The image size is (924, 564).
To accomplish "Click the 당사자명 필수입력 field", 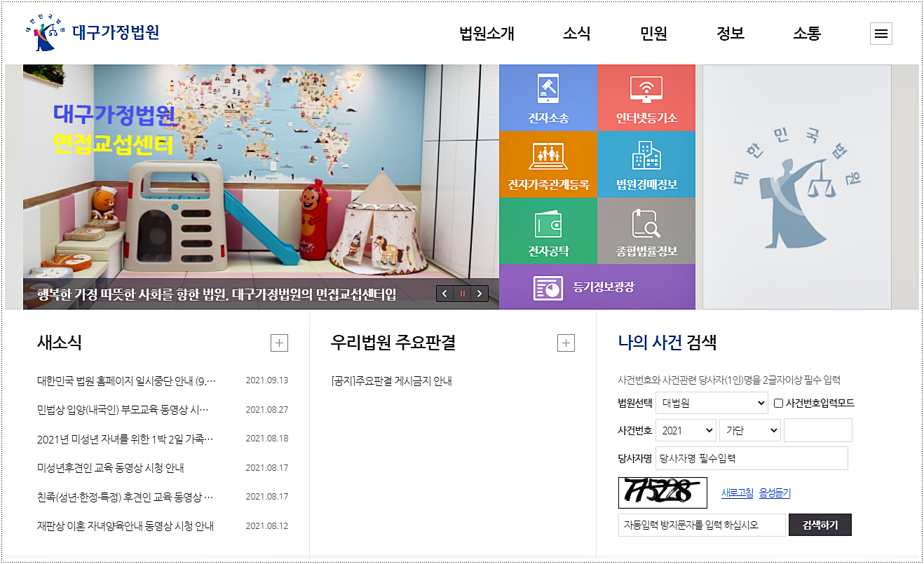I will tap(752, 458).
